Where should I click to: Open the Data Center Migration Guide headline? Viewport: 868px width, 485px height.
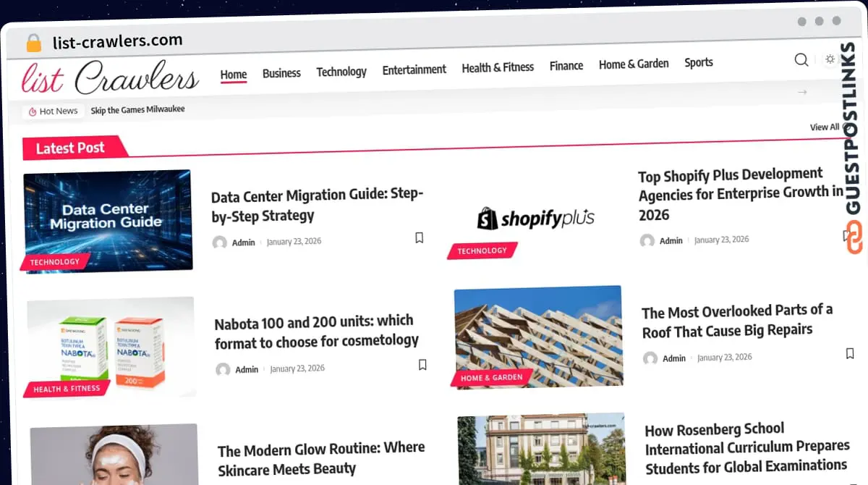tap(316, 205)
